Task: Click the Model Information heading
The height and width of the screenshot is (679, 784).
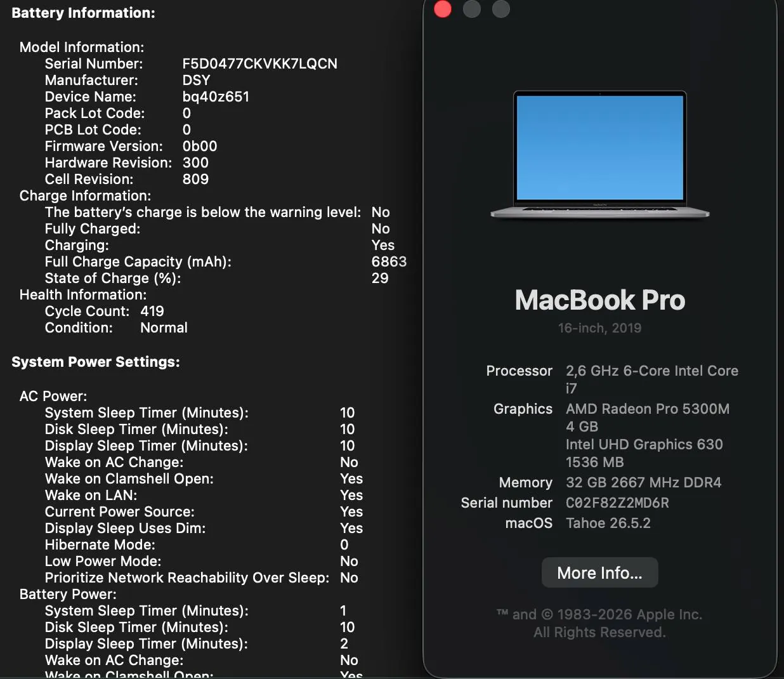Action: tap(82, 47)
